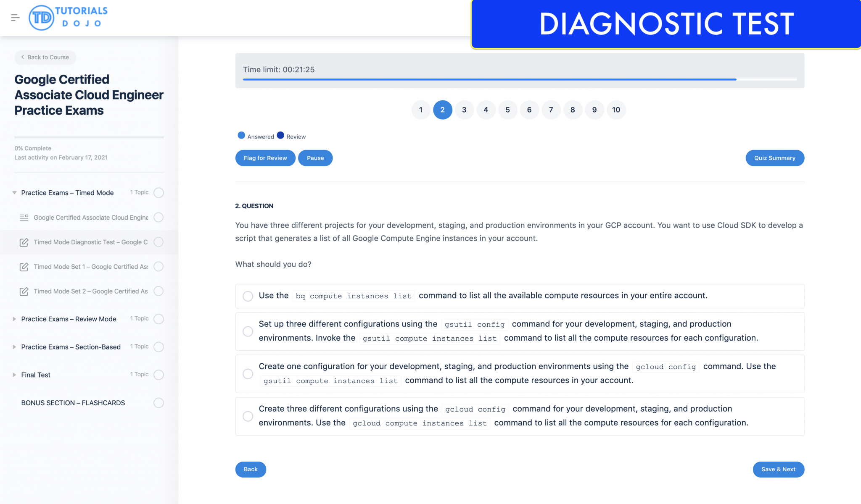The image size is (861, 504).
Task: Navigate to question 10
Action: (x=615, y=110)
